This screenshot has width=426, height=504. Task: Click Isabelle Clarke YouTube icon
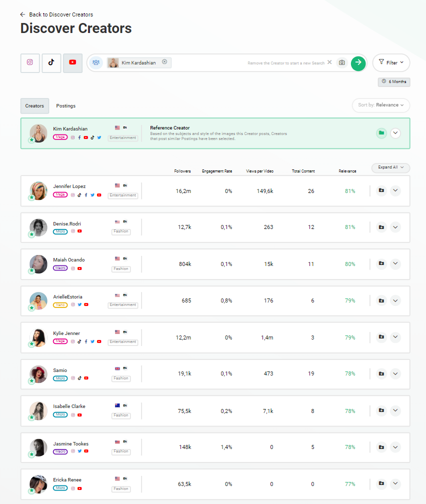79,415
